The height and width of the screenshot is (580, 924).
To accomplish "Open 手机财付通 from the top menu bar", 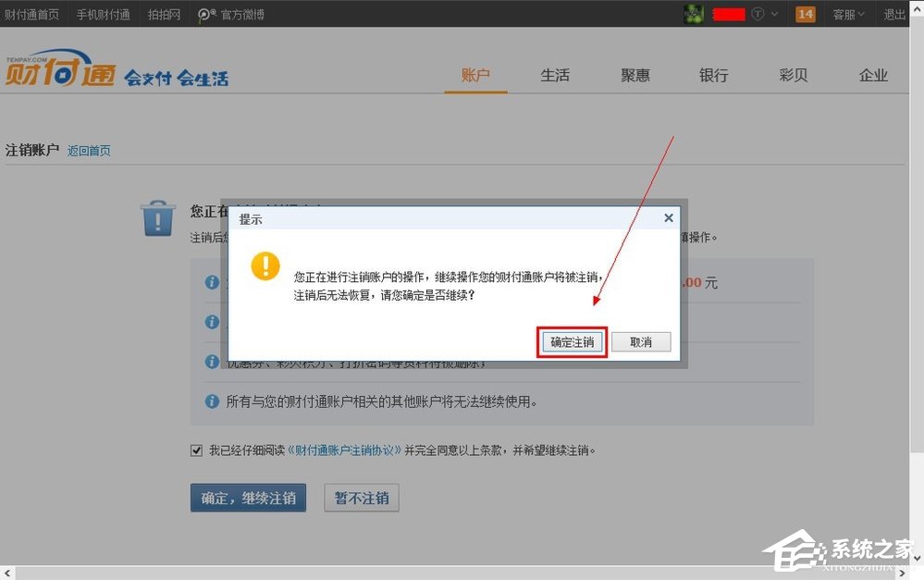I will (x=102, y=14).
